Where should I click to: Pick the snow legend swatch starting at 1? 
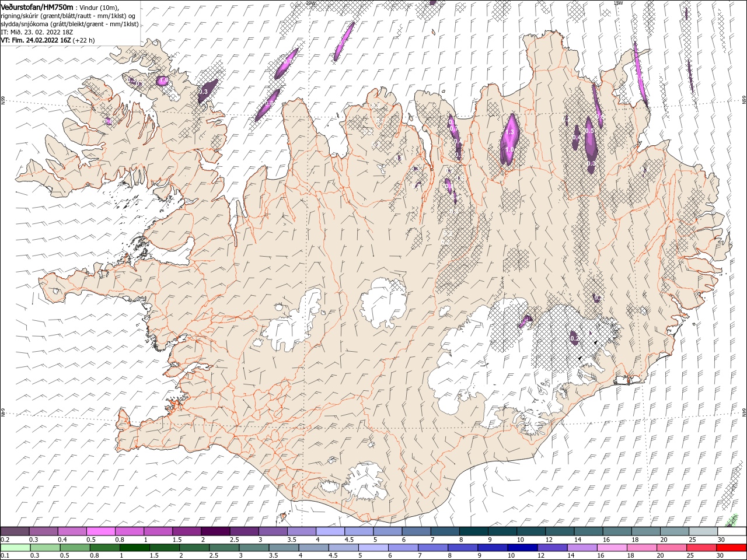click(158, 531)
